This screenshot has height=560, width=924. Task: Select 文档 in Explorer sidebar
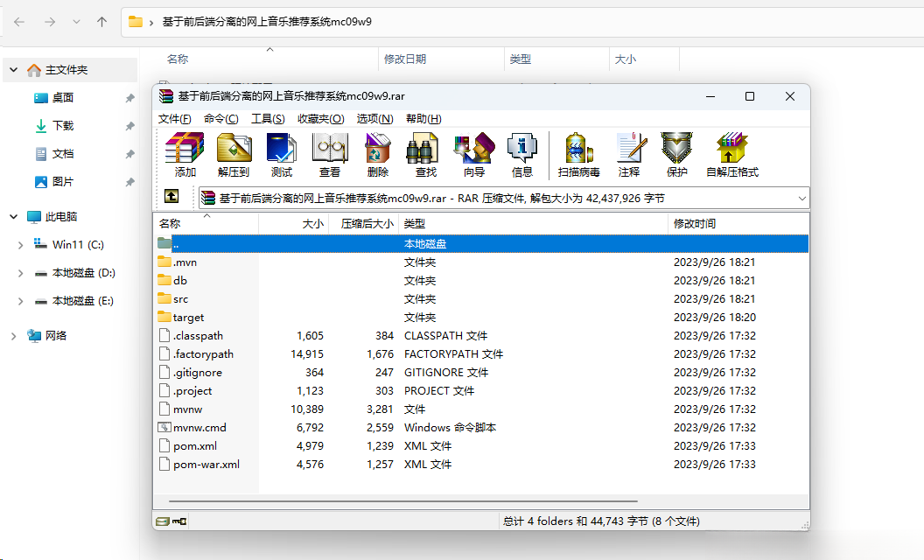(62, 155)
